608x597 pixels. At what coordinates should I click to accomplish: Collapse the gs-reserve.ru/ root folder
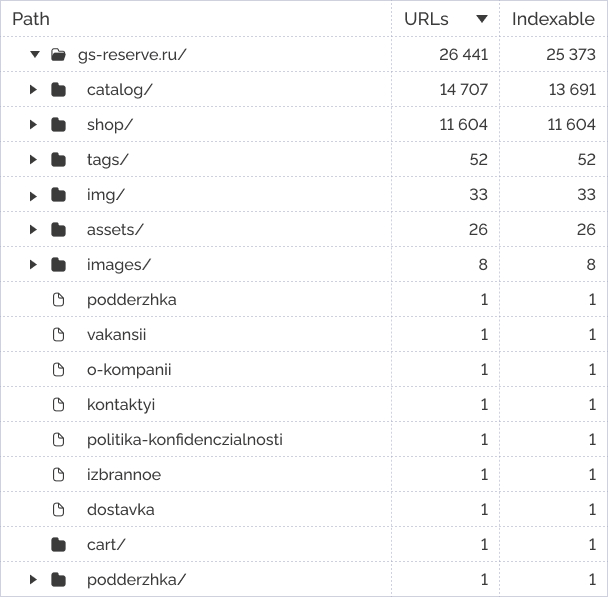[x=35, y=54]
